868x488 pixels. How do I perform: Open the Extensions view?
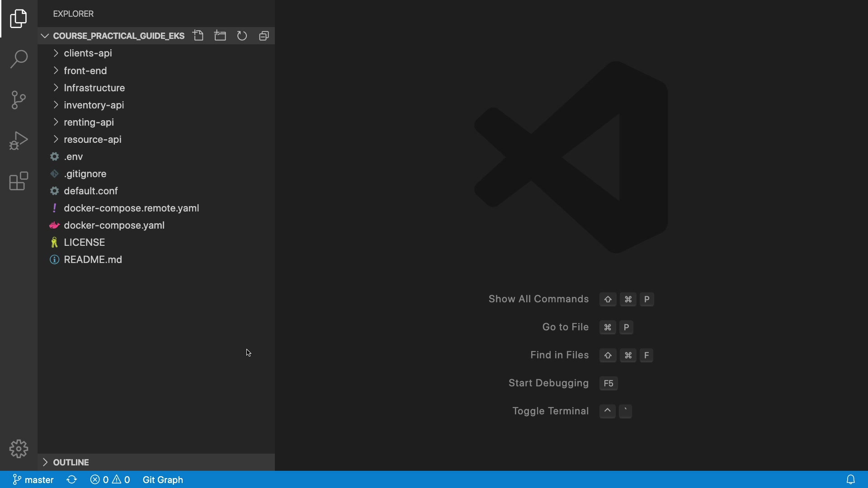[19, 181]
